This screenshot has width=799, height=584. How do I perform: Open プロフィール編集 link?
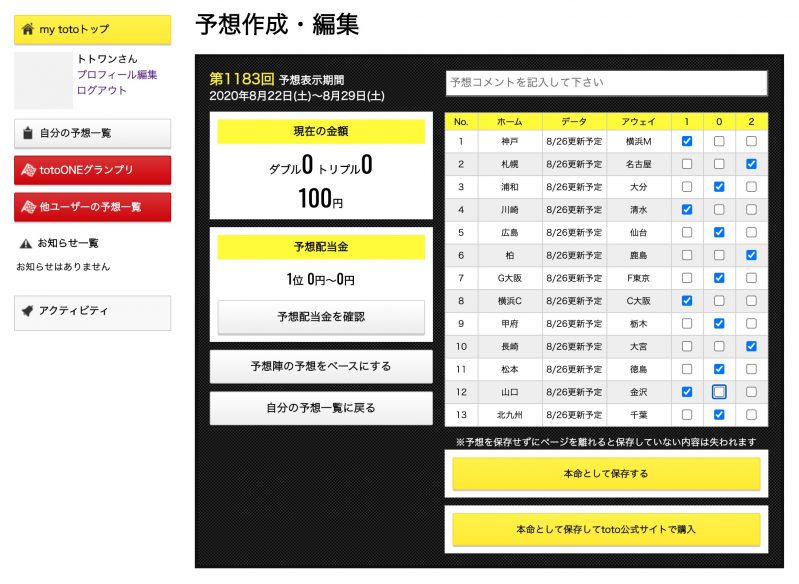[117, 75]
